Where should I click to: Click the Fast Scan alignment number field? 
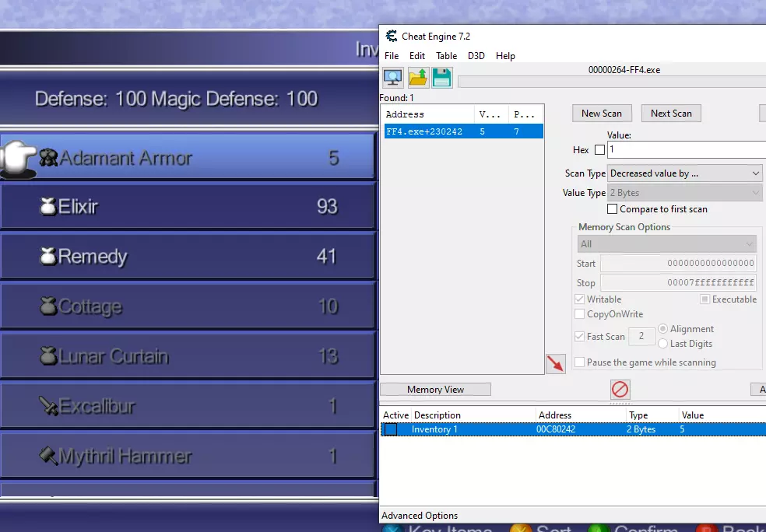(641, 336)
